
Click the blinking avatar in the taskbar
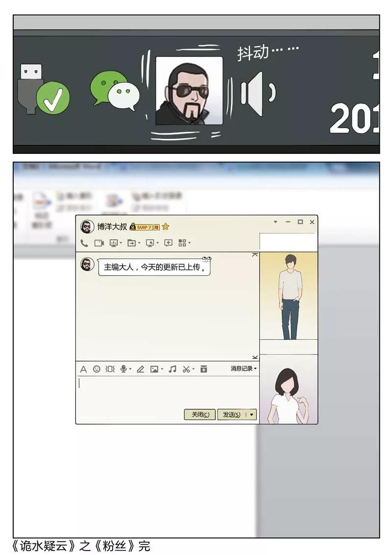(x=189, y=91)
